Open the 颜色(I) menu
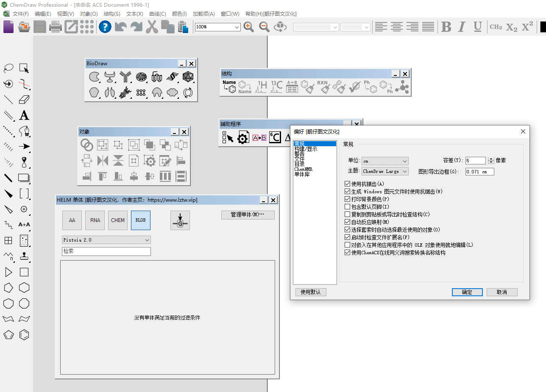Screen dimensions: 546x392 pyautogui.click(x=180, y=14)
